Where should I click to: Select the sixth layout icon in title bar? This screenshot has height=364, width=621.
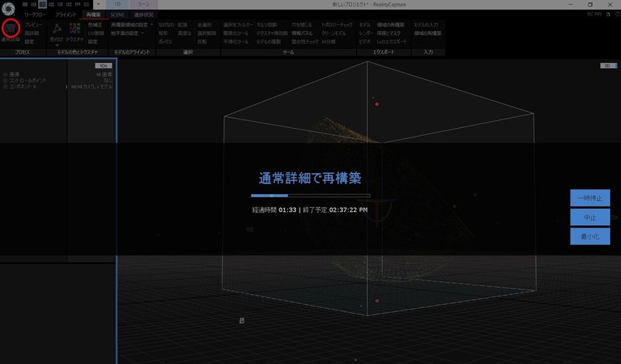coord(68,5)
